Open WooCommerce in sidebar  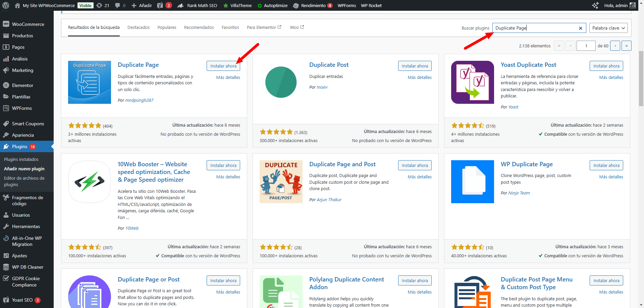(27, 24)
